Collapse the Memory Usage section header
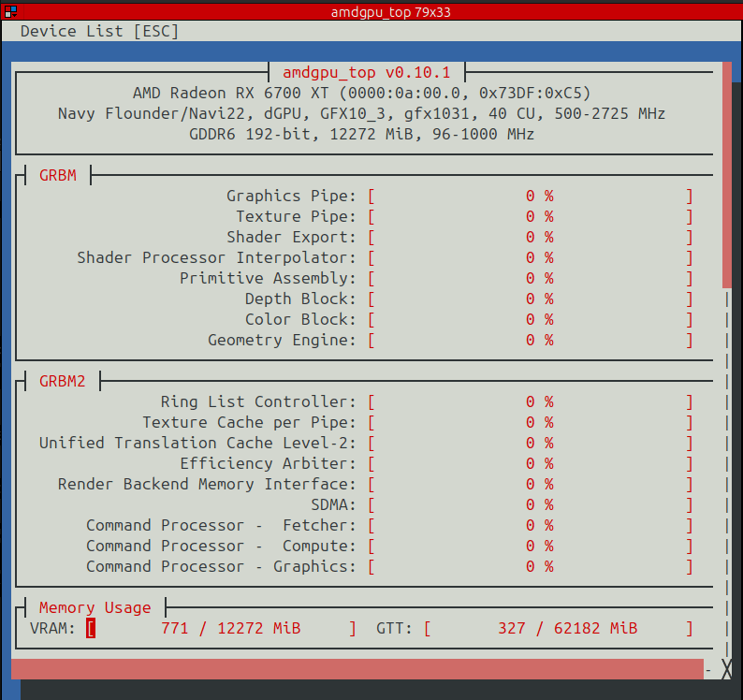Viewport: 743px width, 700px height. click(x=95, y=607)
